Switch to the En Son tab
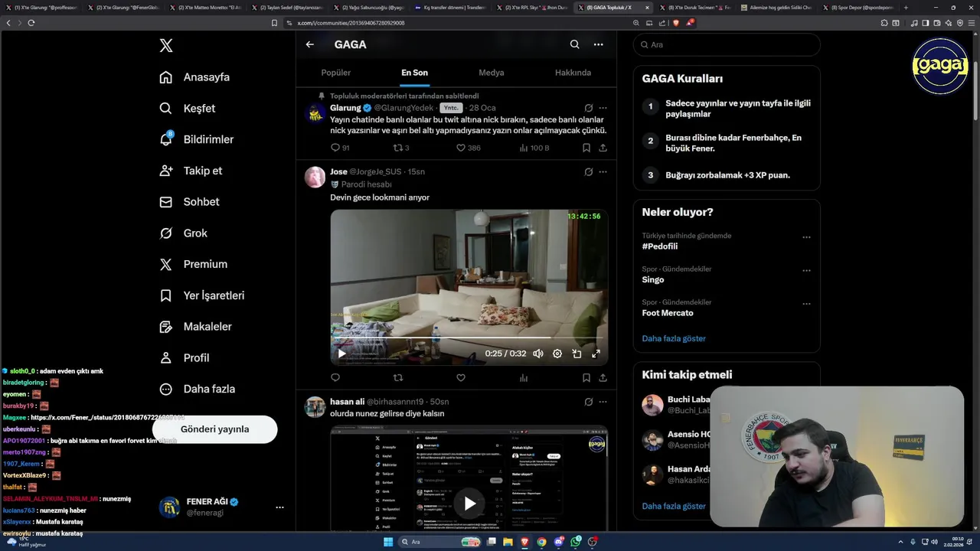The image size is (980, 551). click(x=414, y=73)
